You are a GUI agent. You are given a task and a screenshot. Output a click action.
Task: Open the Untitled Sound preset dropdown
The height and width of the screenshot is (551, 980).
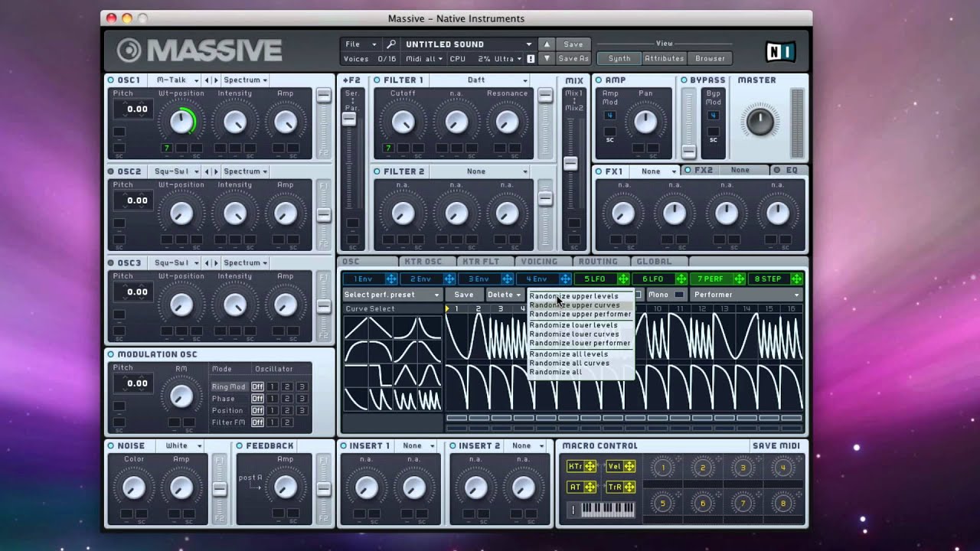[x=469, y=44]
